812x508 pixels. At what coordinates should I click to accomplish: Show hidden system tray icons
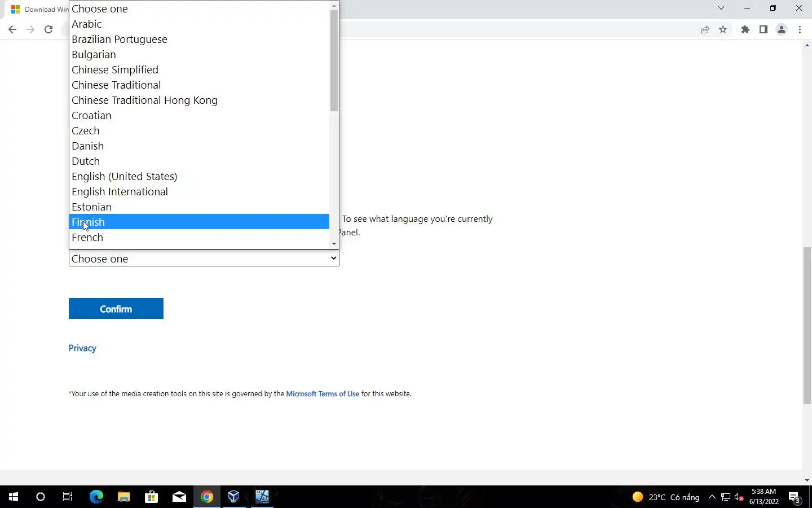(712, 497)
